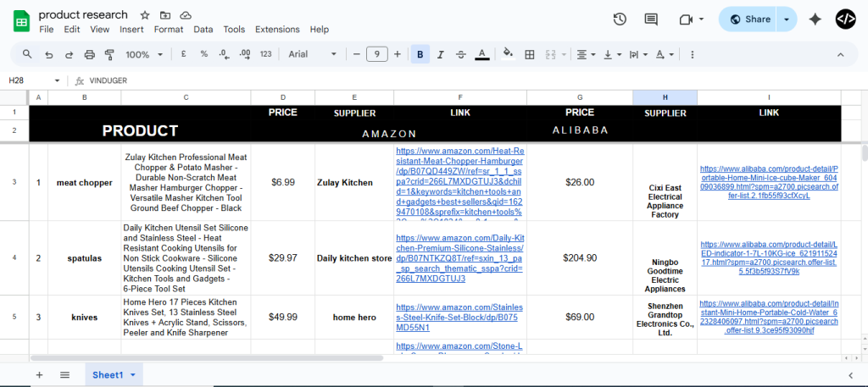Open the Google Sheets home icon
Viewport: 868px width, 387px height.
coord(21,21)
